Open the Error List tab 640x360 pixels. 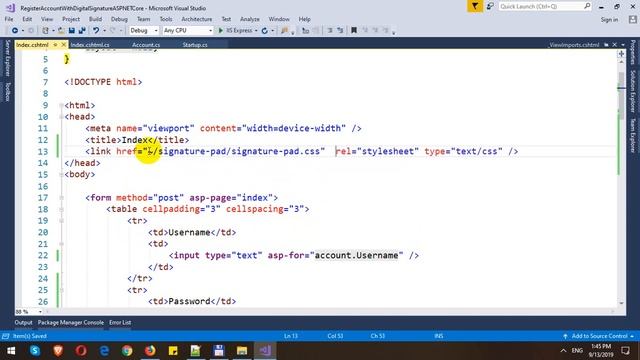click(120, 322)
